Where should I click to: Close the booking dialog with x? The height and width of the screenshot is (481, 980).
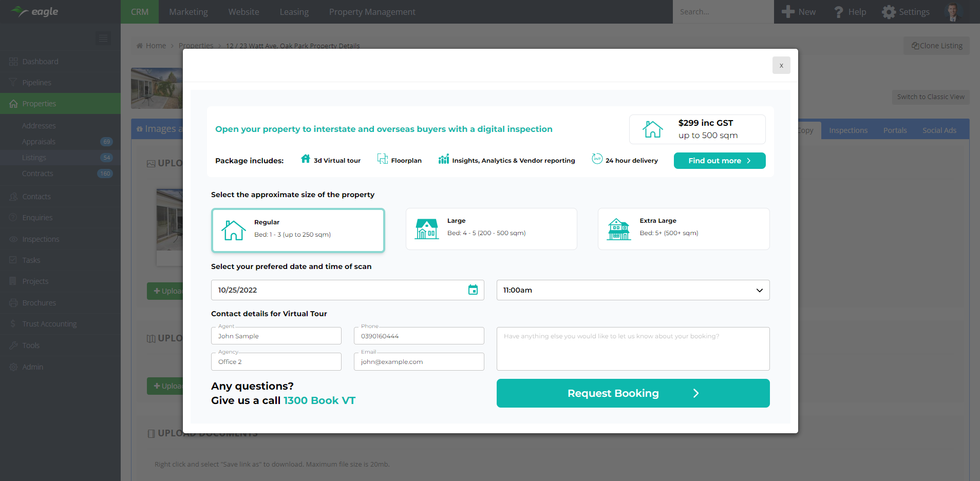coord(781,65)
